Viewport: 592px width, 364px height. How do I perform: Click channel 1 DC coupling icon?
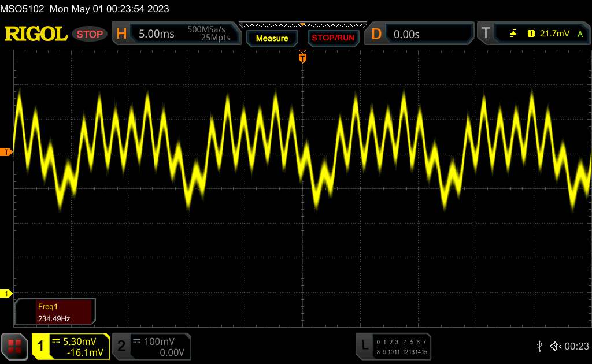(56, 341)
